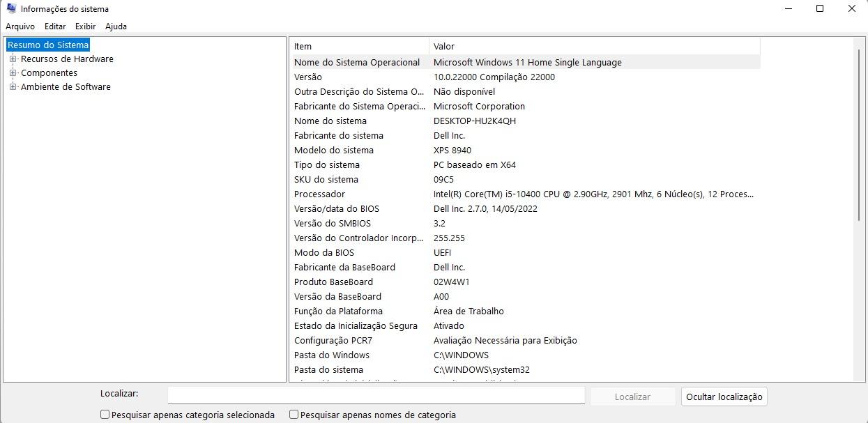Click C:\WINDOWS\system32 value
The height and width of the screenshot is (423, 868).
[482, 370]
